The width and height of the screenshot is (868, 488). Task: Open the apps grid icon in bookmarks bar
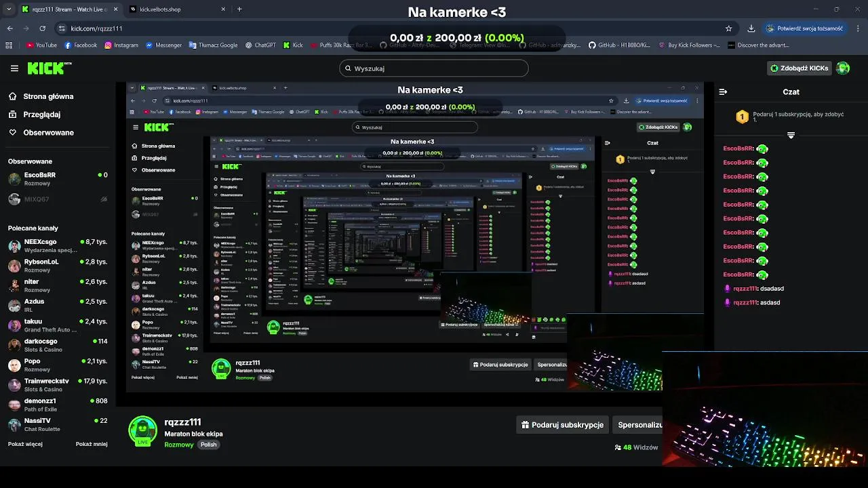point(9,45)
